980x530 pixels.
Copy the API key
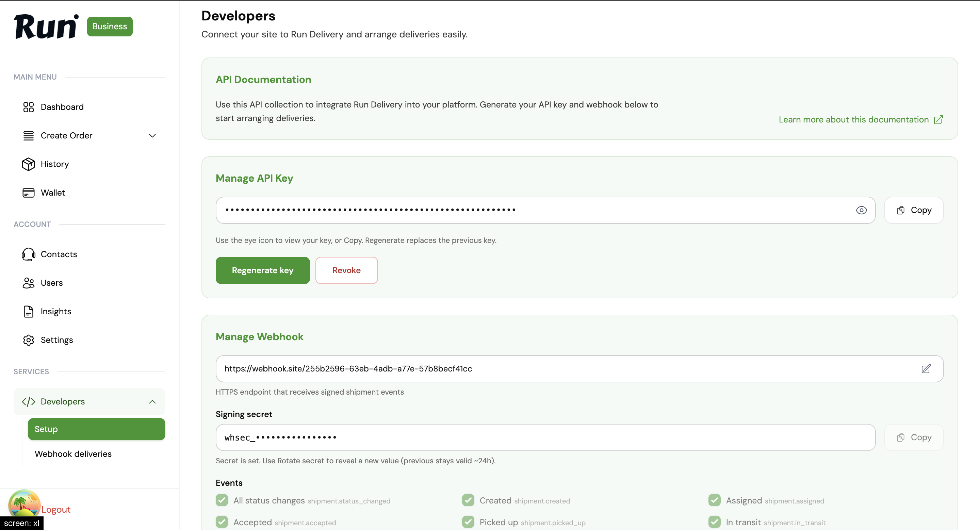[914, 210]
